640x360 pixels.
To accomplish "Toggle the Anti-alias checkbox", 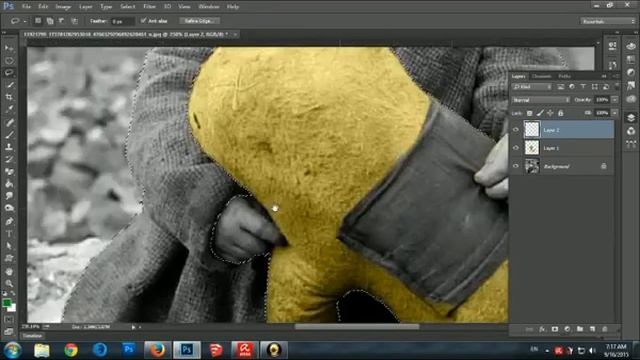I will click(143, 20).
